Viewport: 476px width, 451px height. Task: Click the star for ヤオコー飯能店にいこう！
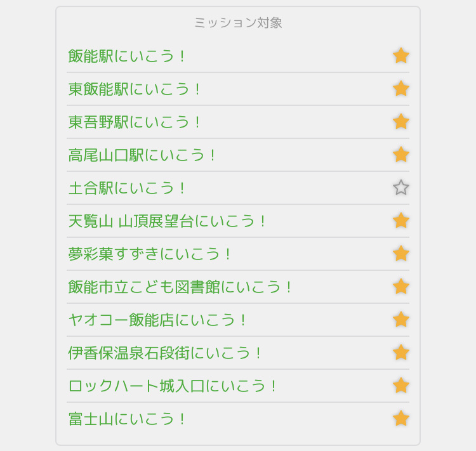pos(401,320)
